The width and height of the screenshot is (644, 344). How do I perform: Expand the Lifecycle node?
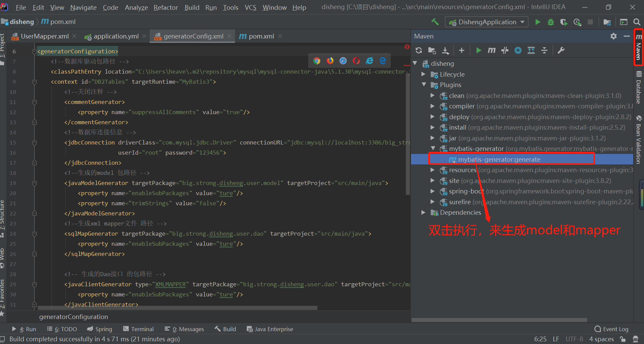point(423,74)
